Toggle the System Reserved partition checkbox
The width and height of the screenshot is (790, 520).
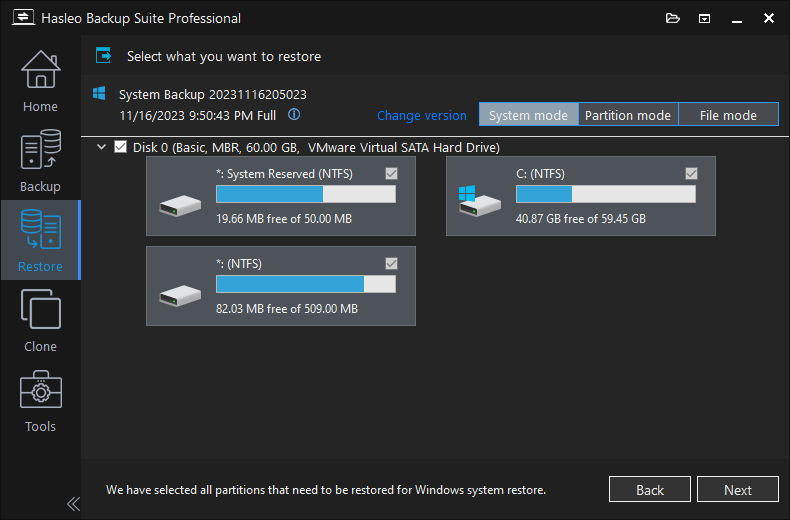(x=391, y=173)
